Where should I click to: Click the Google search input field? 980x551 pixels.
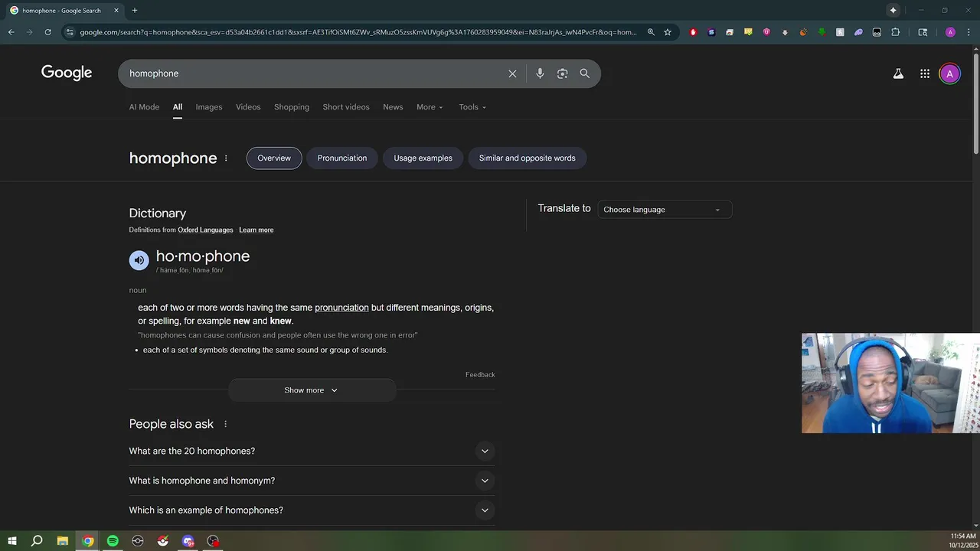coord(314,73)
